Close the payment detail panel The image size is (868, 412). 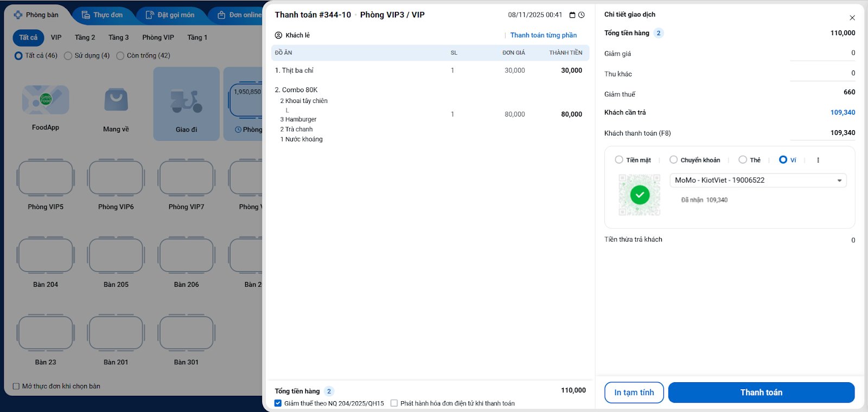point(852,18)
